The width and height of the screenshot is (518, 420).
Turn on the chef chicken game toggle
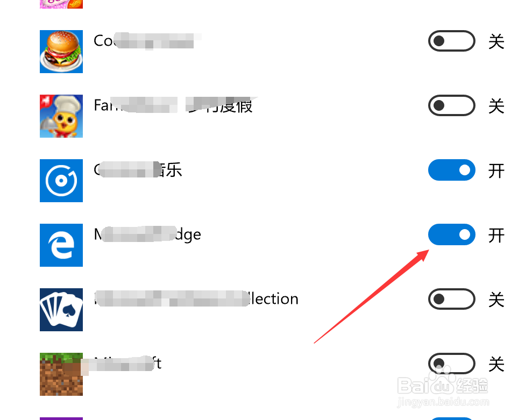(x=452, y=105)
